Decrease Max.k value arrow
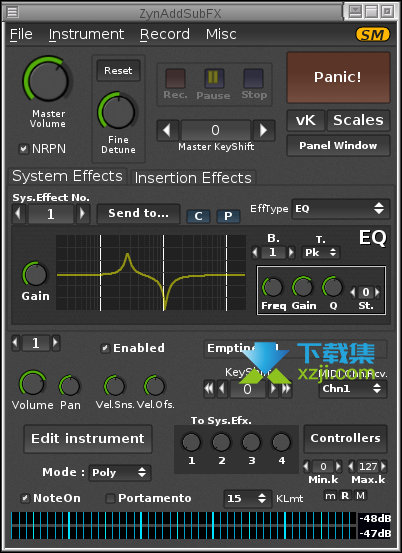Viewport: 402px width, 553px height. pyautogui.click(x=351, y=467)
